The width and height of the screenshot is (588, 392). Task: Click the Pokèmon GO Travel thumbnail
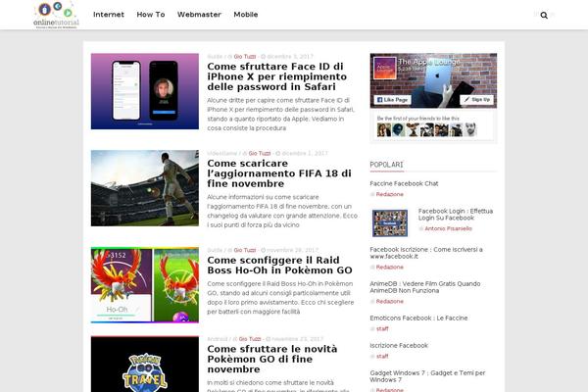[145, 365]
